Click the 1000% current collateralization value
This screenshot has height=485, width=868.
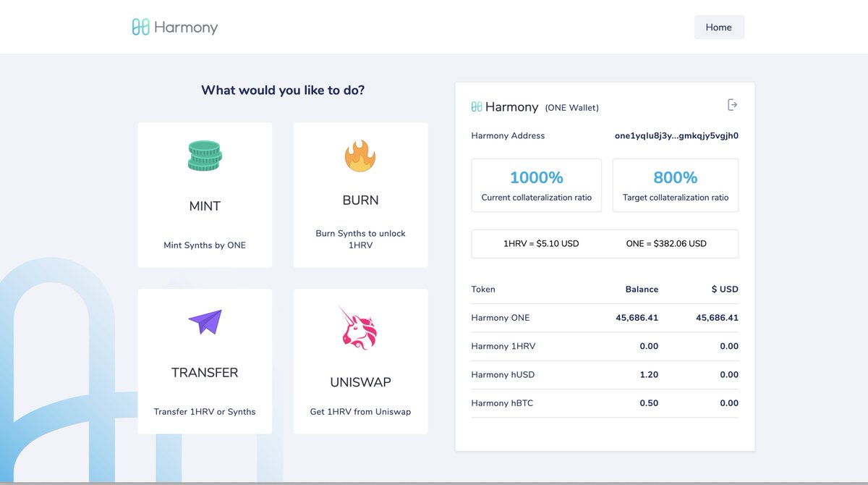[536, 177]
